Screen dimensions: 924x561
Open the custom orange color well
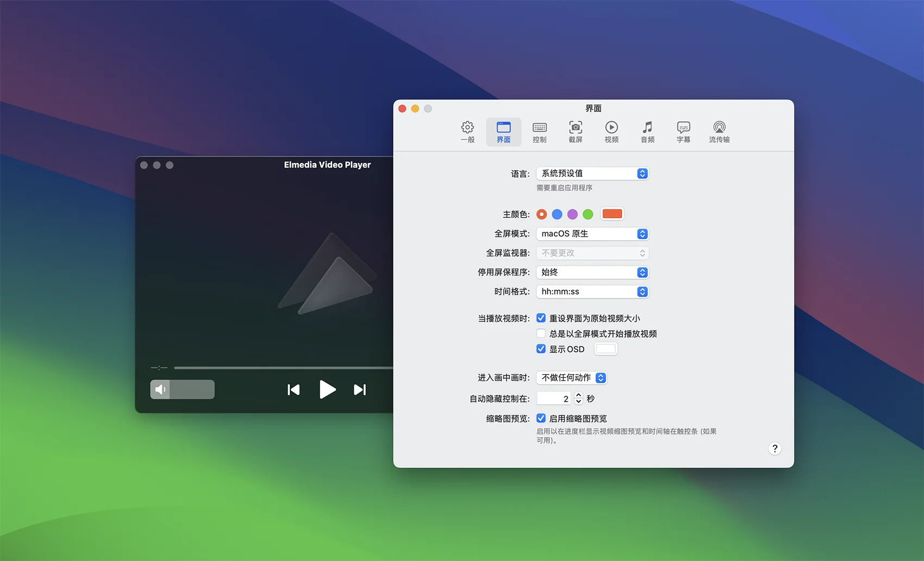[612, 214]
